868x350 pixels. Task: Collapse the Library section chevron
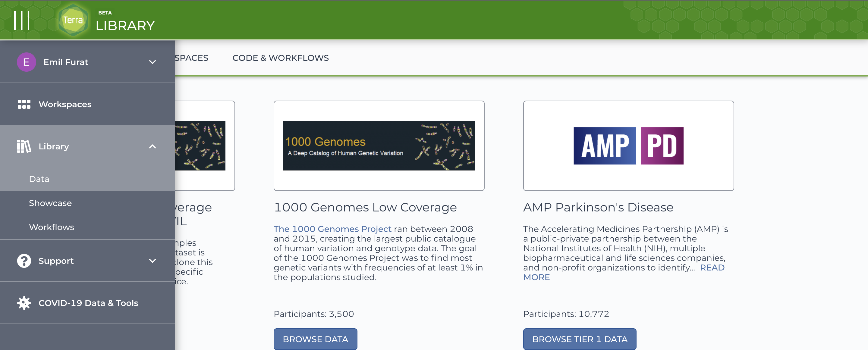coord(152,146)
